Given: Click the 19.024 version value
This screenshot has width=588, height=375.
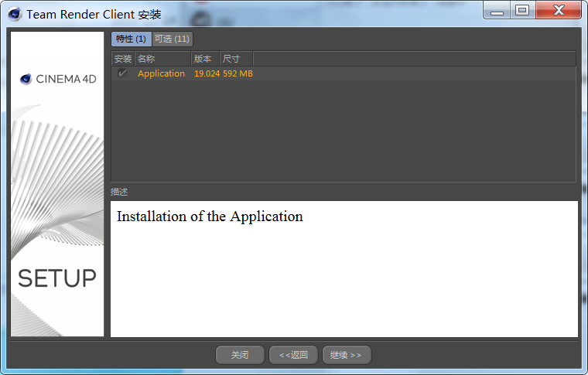Looking at the screenshot, I should coord(207,73).
